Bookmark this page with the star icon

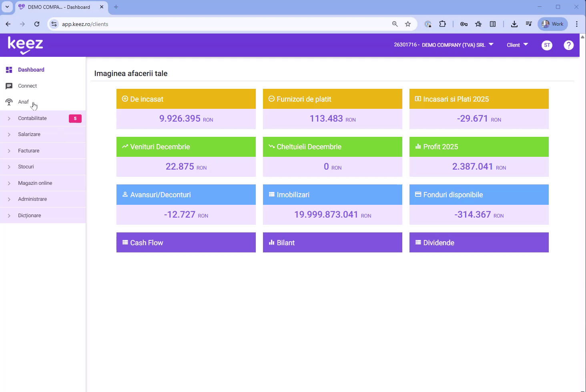(408, 24)
